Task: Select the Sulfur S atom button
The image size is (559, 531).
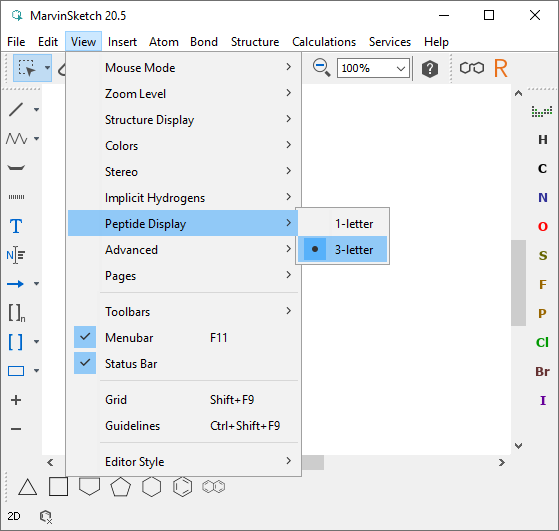Action: (x=543, y=255)
